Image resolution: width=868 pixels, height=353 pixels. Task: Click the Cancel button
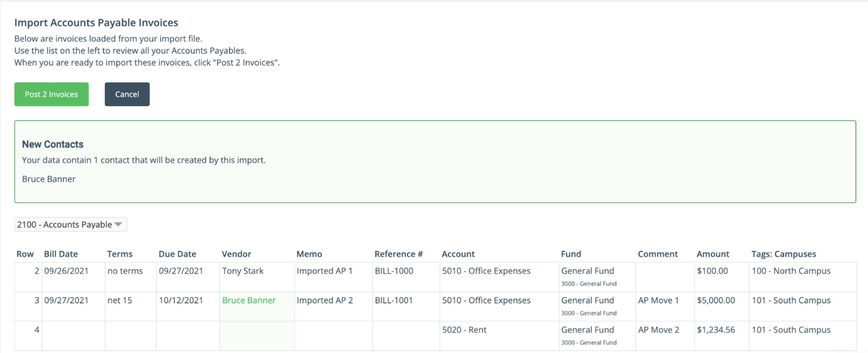point(127,94)
